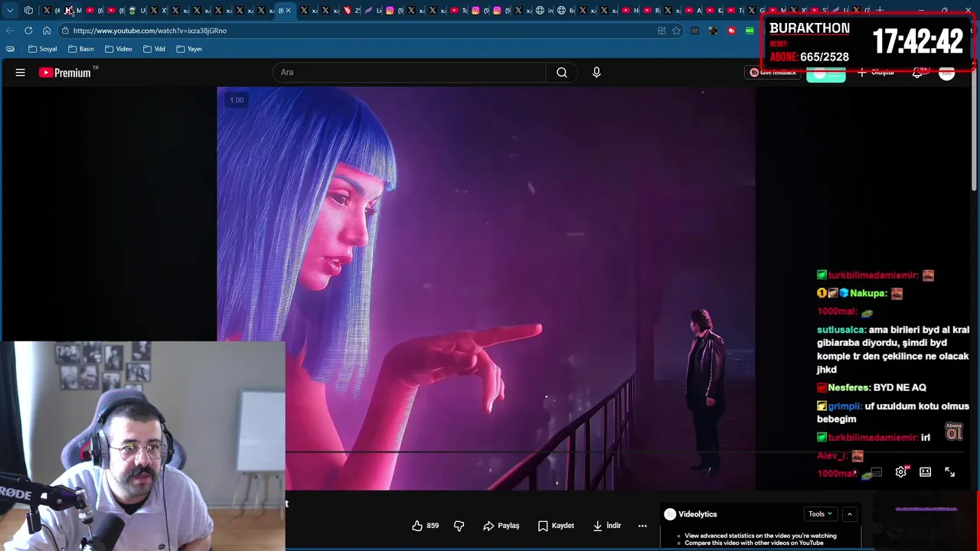Viewport: 980px width, 551px height.
Task: Toggle subtitles on the video player
Action: [x=876, y=472]
